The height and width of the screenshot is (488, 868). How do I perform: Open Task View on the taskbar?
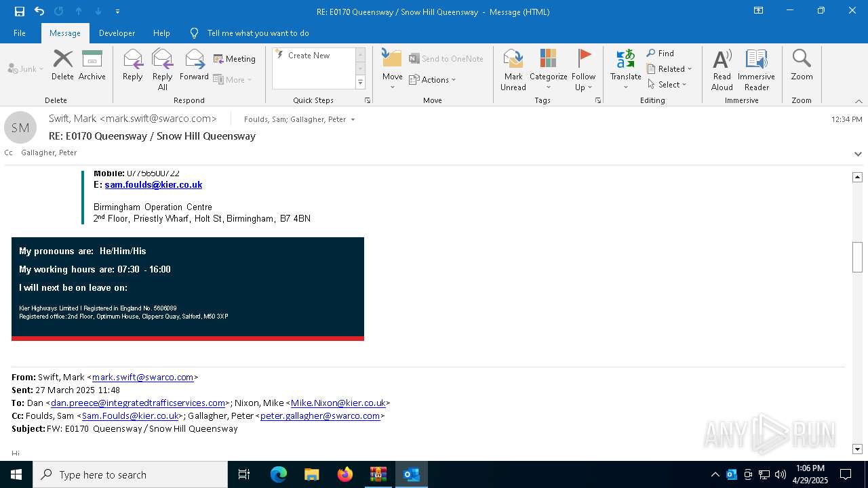[244, 474]
